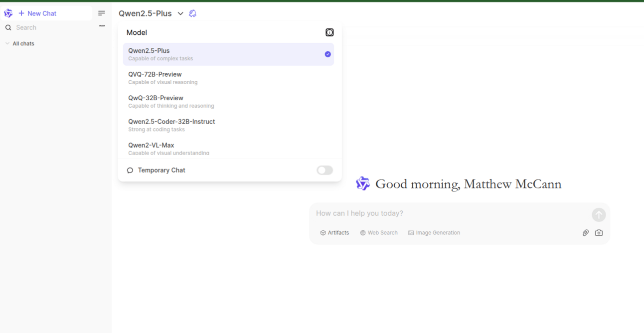Open the camera capture icon
644x333 pixels.
pos(599,233)
